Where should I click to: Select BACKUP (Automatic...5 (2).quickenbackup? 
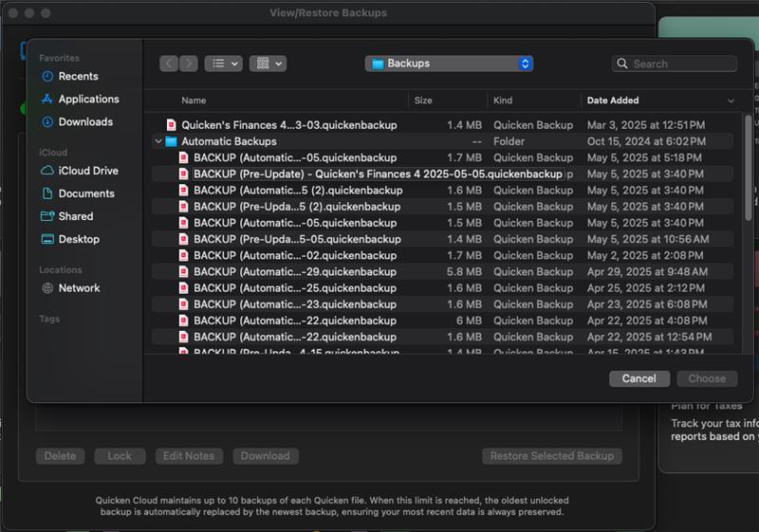click(442, 191)
